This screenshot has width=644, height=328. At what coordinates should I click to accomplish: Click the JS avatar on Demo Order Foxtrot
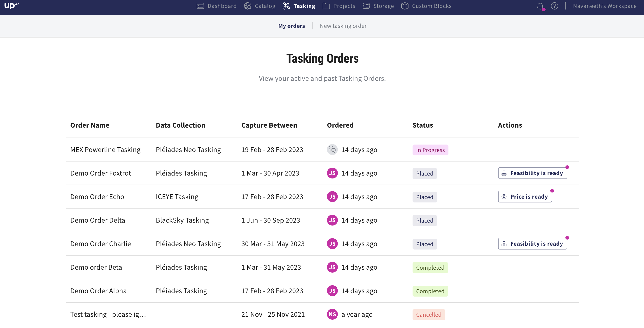click(x=332, y=173)
